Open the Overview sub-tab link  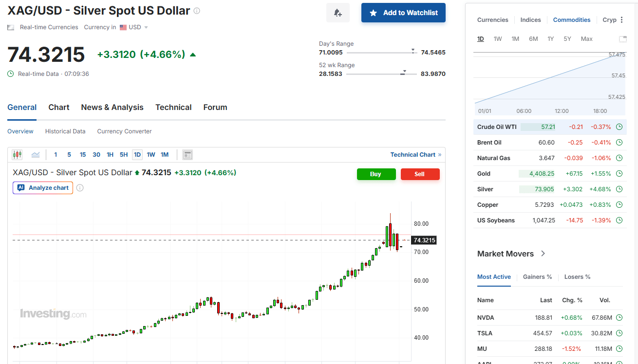tap(20, 131)
